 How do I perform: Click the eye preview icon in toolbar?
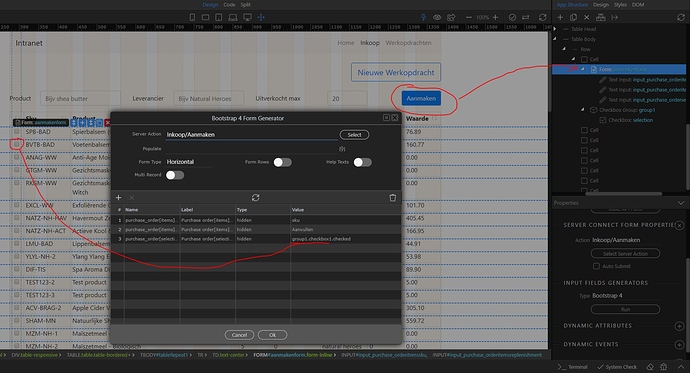pos(437,17)
